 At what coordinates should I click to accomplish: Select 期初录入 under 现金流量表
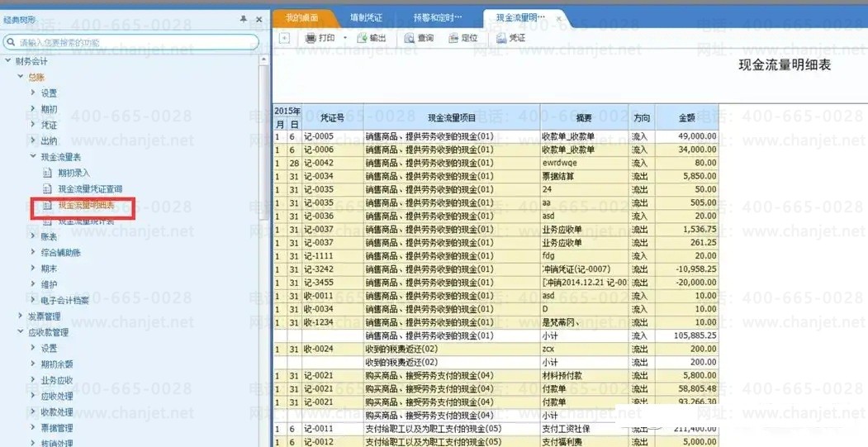[x=74, y=173]
